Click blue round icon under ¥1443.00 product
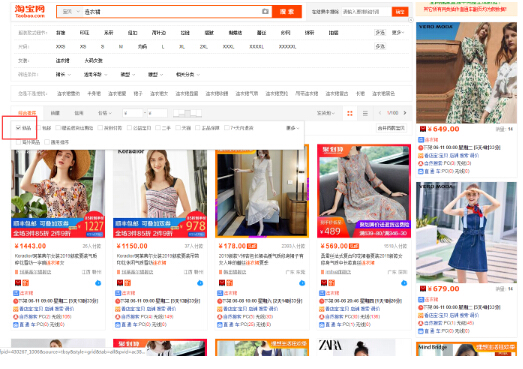The width and height of the screenshot is (523, 369). [x=98, y=283]
